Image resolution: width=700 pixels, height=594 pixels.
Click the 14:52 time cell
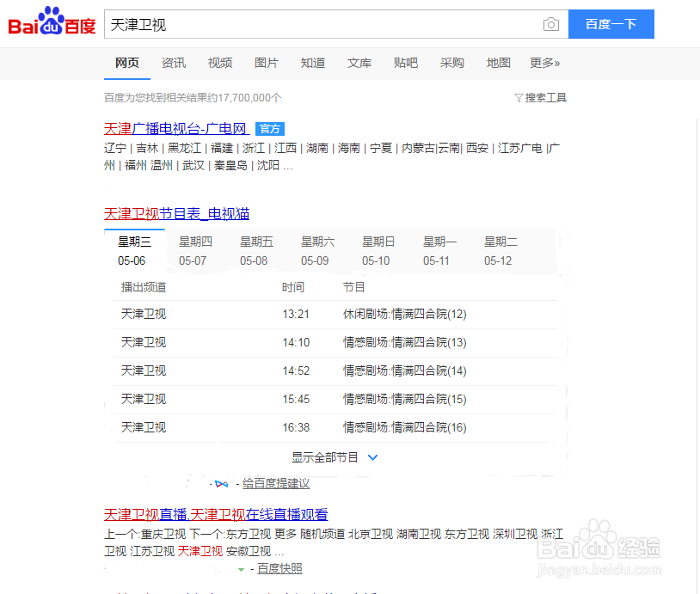tap(296, 370)
